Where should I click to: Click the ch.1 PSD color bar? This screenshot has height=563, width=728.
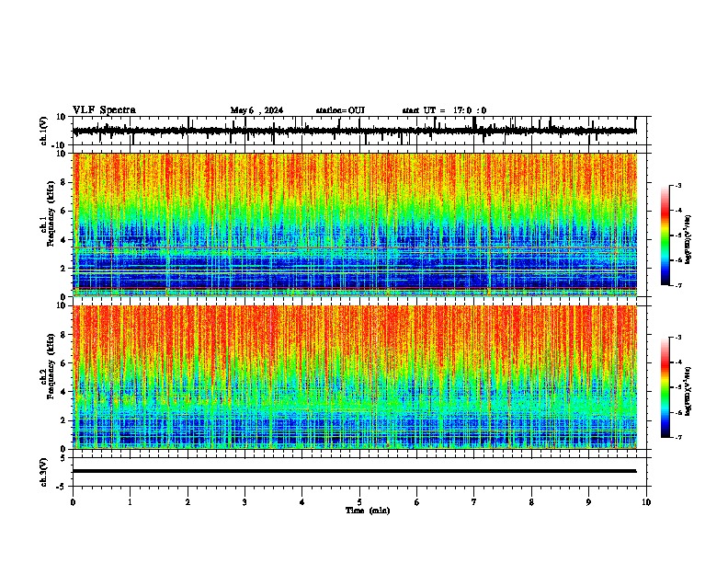click(x=665, y=236)
